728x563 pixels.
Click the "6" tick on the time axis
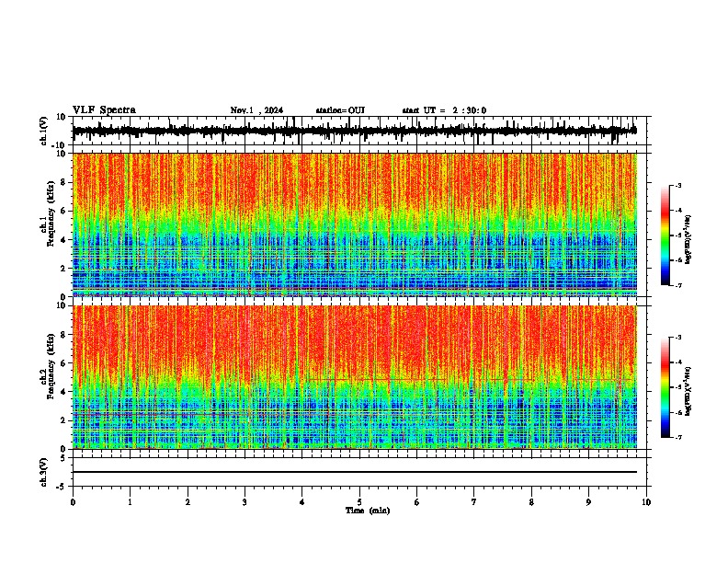417,502
